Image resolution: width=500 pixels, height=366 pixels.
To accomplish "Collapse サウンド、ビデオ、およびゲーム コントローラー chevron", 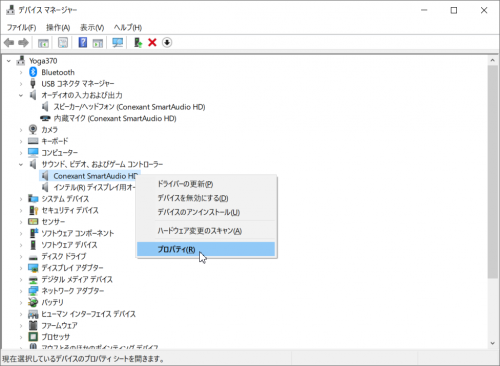I will tap(21, 164).
